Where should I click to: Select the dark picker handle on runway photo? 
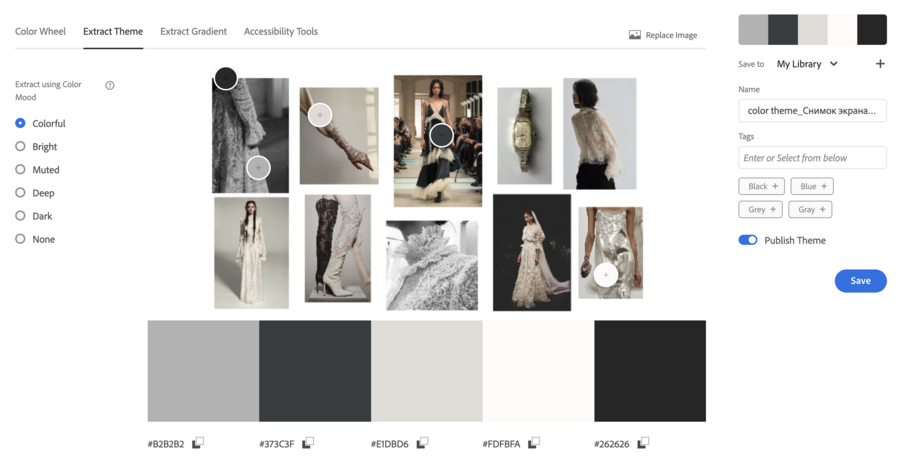[441, 136]
